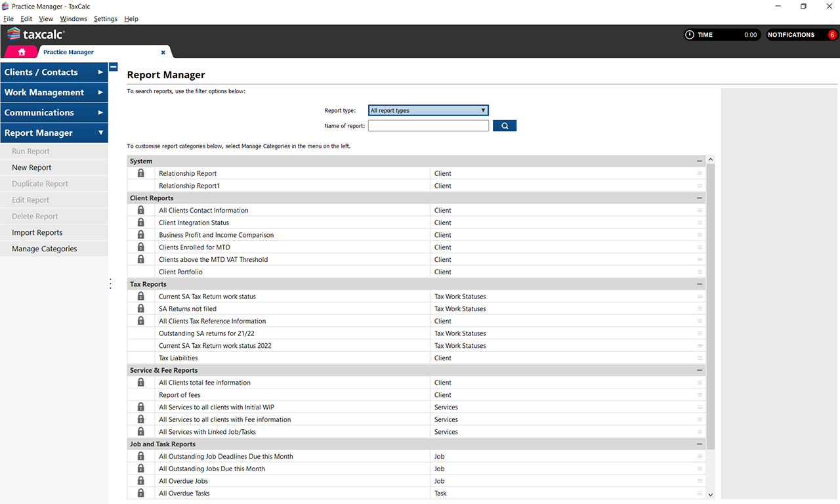Click the home icon tab
Screen dimensions: 840x504
pos(22,52)
